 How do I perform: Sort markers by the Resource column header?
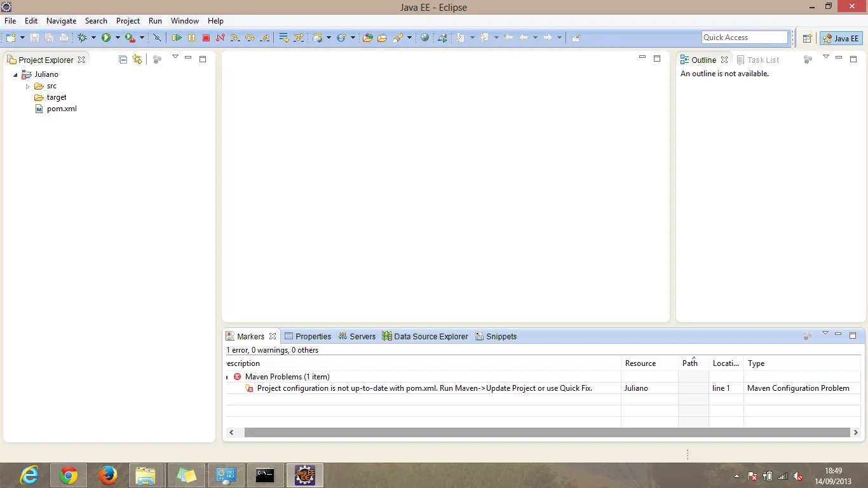pos(649,363)
